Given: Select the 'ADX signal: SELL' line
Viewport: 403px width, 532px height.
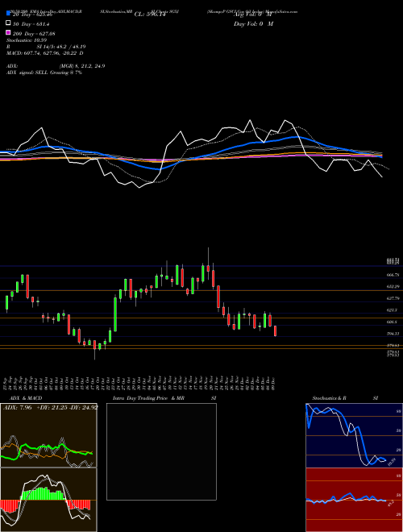Looking at the screenshot, I should pos(44,73).
